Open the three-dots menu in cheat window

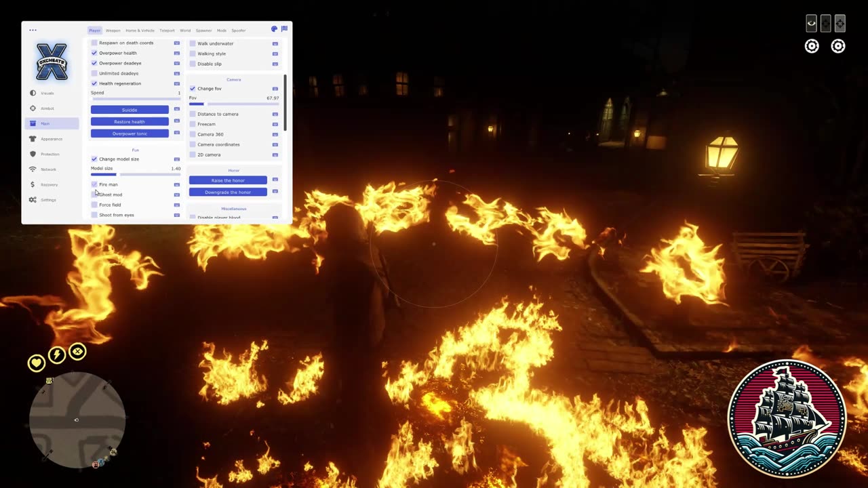33,30
